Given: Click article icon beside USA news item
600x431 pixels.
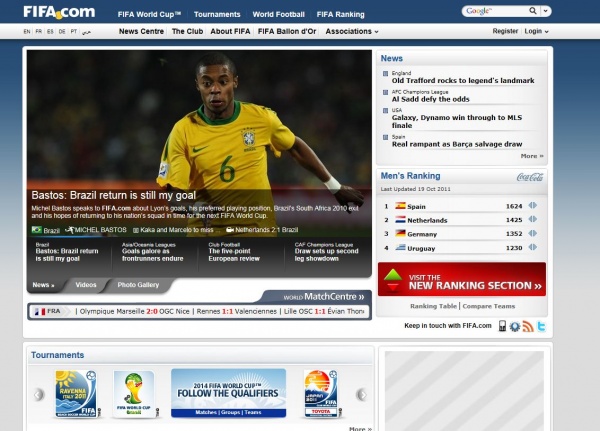Looking at the screenshot, I should 385,111.
